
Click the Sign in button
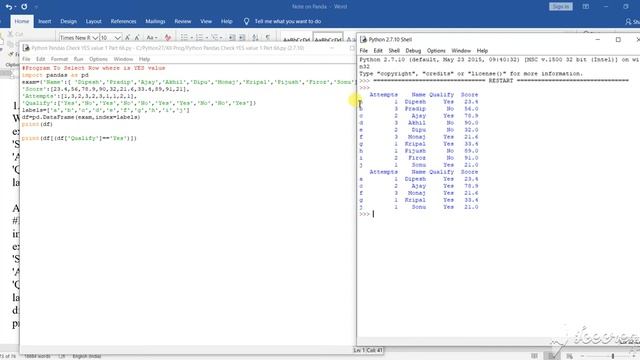click(x=561, y=7)
